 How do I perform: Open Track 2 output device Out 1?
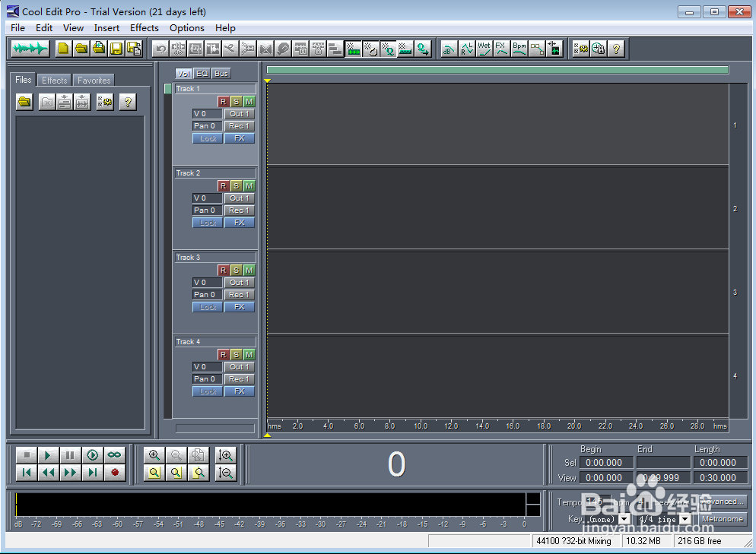[240, 198]
